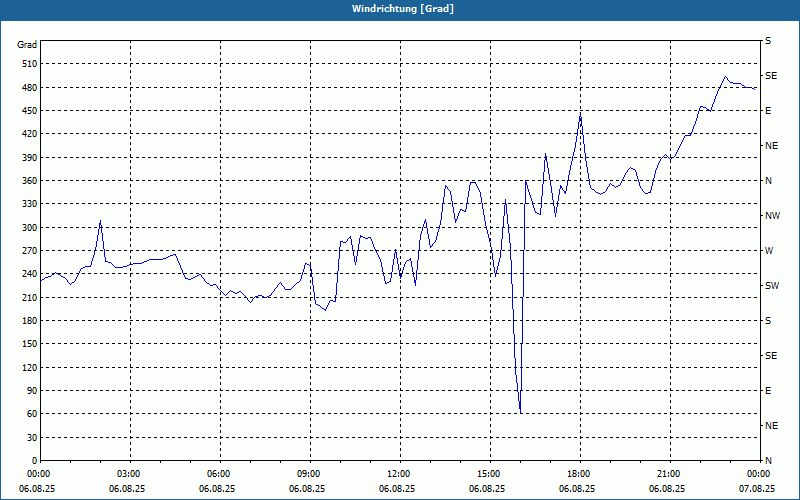The height and width of the screenshot is (500, 800).
Task: Select the 330 value on the degree axis
Action: (30, 204)
